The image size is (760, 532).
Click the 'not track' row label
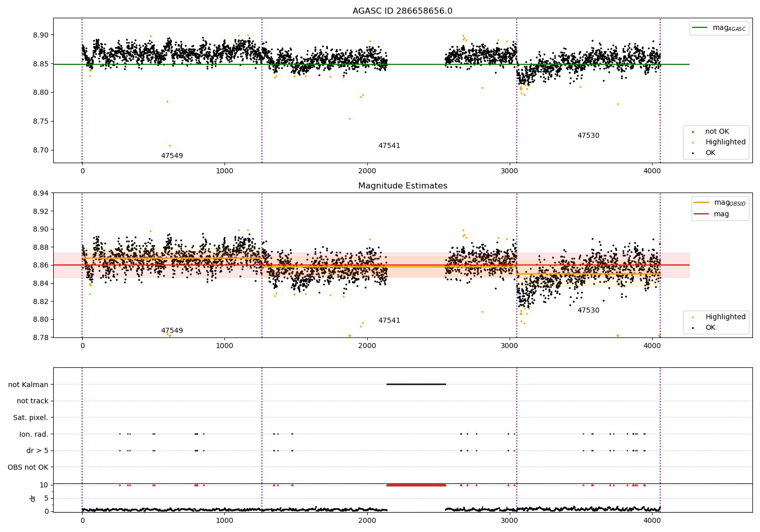32,401
